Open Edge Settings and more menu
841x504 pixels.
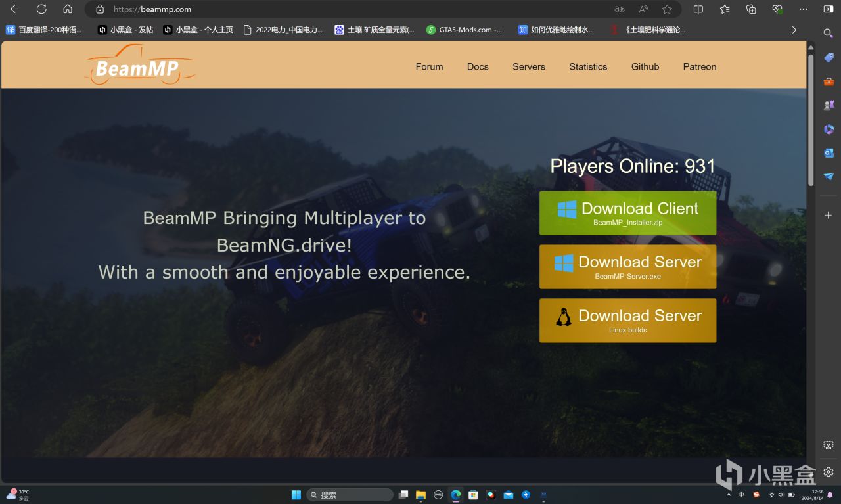tap(804, 9)
